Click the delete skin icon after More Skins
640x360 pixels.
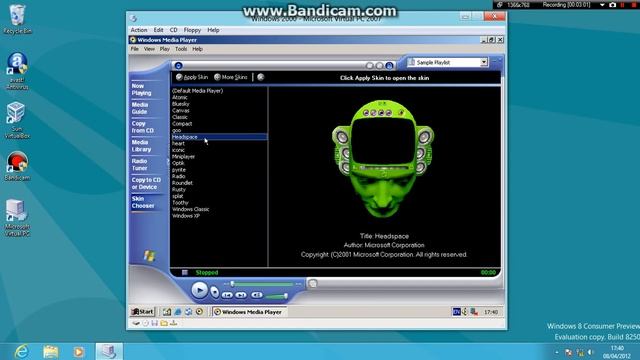pos(260,77)
